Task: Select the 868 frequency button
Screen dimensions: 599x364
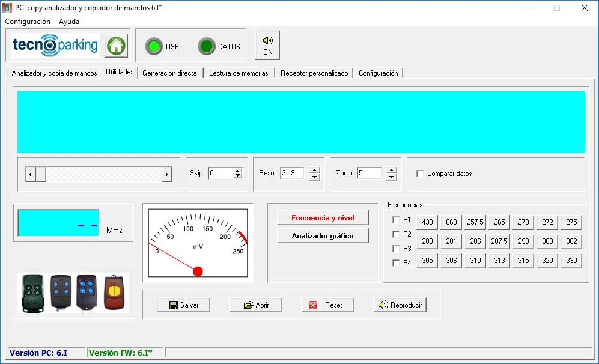Action: 451,222
